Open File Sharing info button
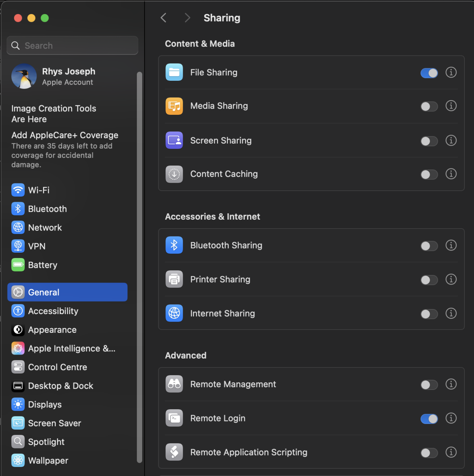Image resolution: width=474 pixels, height=476 pixels. point(451,73)
